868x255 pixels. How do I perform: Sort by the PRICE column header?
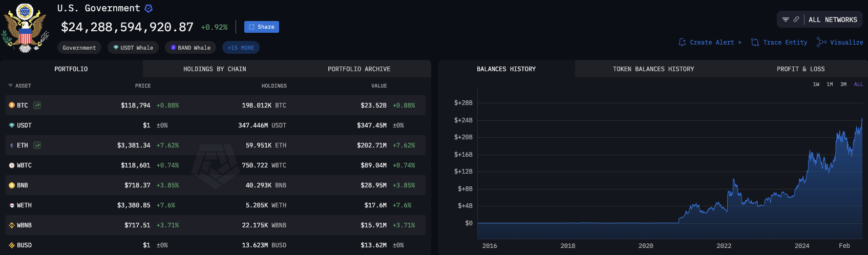[143, 86]
